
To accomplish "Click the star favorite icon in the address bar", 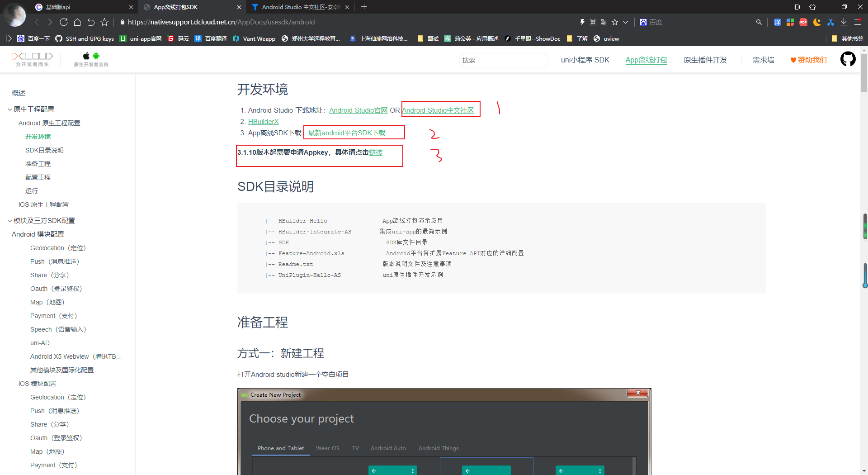I will coord(615,22).
